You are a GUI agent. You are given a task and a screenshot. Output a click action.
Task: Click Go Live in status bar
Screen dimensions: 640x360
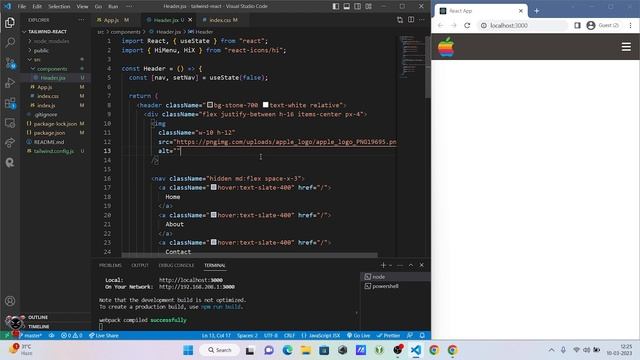(x=358, y=336)
